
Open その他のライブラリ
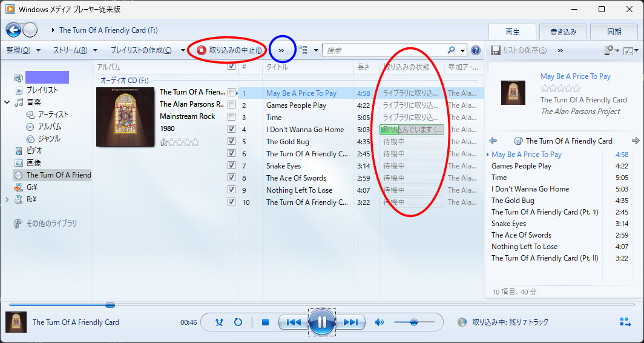[x=51, y=224]
